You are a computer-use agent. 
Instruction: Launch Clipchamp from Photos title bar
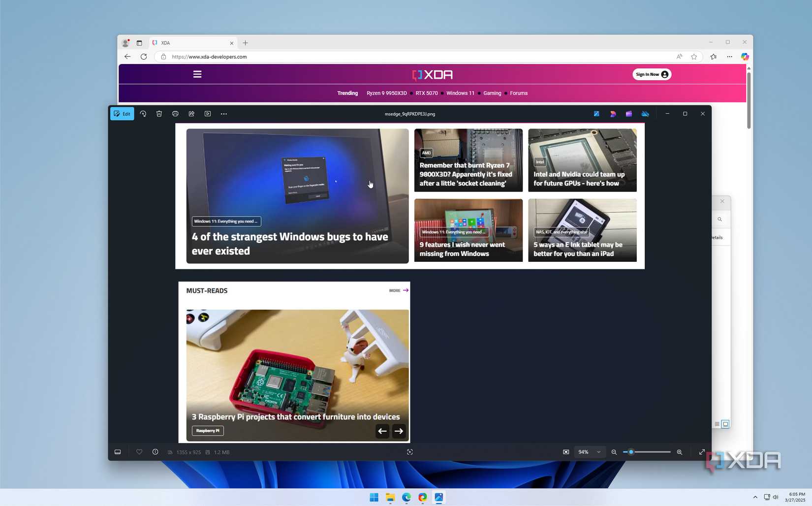coord(629,114)
